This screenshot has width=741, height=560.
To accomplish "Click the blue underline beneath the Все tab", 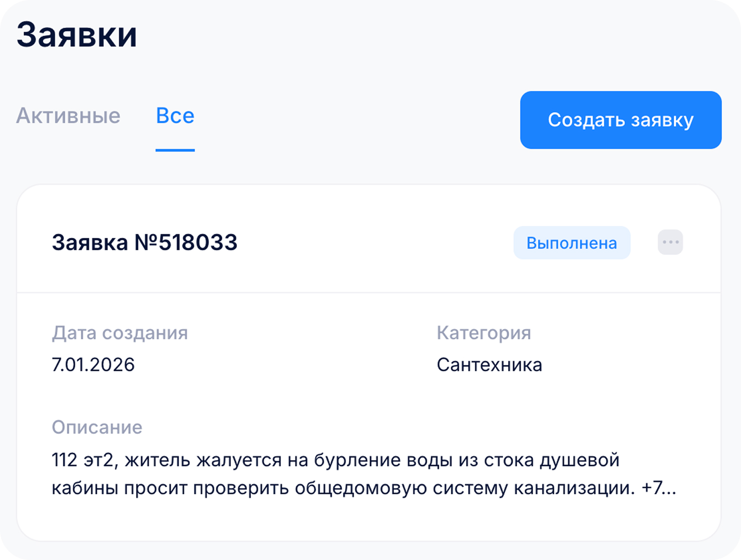I will click(175, 150).
